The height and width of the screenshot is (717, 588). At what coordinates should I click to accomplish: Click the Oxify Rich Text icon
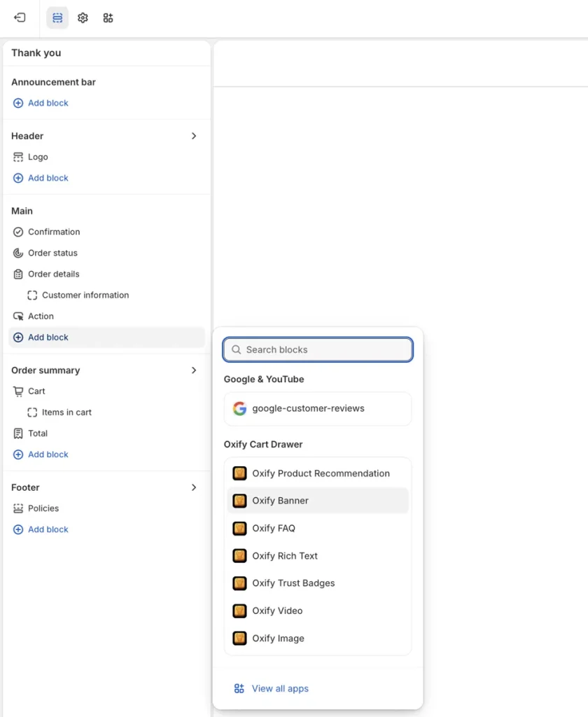pos(239,555)
